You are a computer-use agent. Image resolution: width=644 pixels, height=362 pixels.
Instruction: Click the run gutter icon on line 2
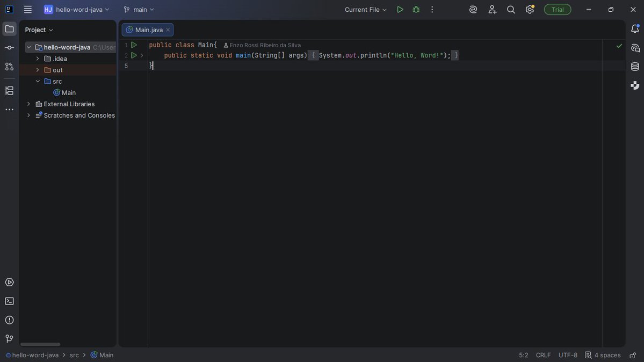134,55
